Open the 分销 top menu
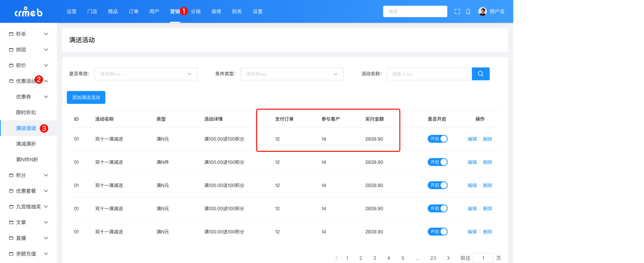The image size is (644, 263). pos(195,12)
